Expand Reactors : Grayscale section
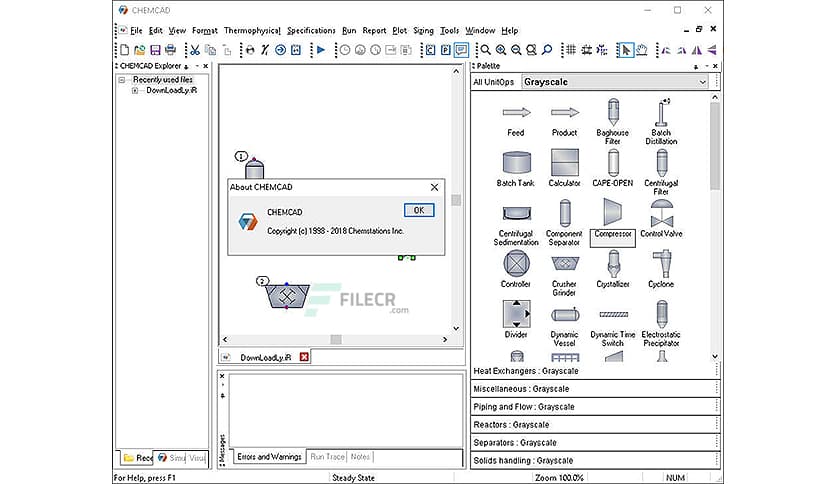The width and height of the screenshot is (836, 484). 594,425
